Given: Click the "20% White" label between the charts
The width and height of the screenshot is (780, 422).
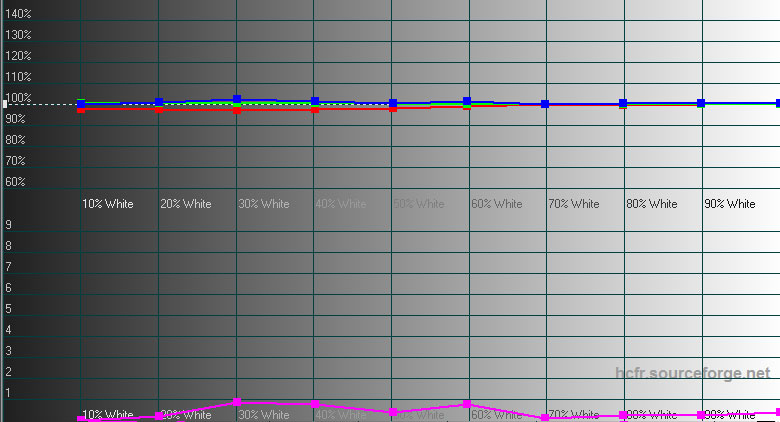Looking at the screenshot, I should [x=185, y=204].
